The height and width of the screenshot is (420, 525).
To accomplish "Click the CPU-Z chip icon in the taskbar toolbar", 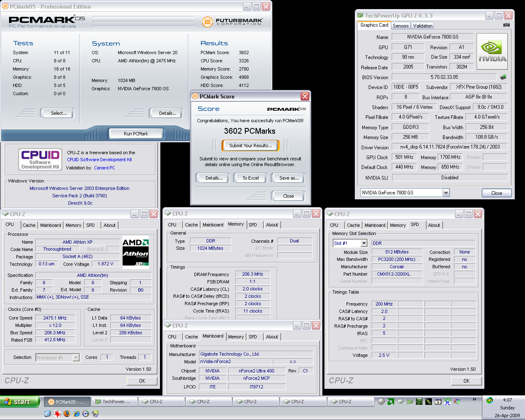I will pos(400,402).
